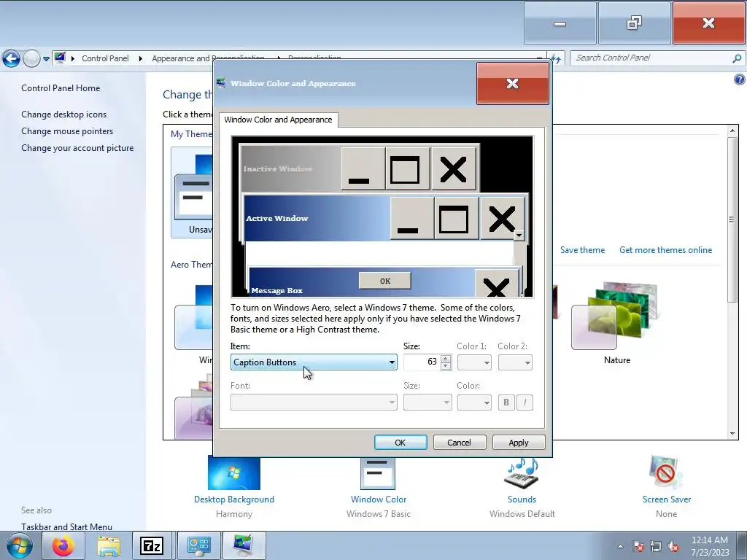Show hidden tray icons arrow
Image resolution: width=747 pixels, height=560 pixels.
pyautogui.click(x=620, y=546)
